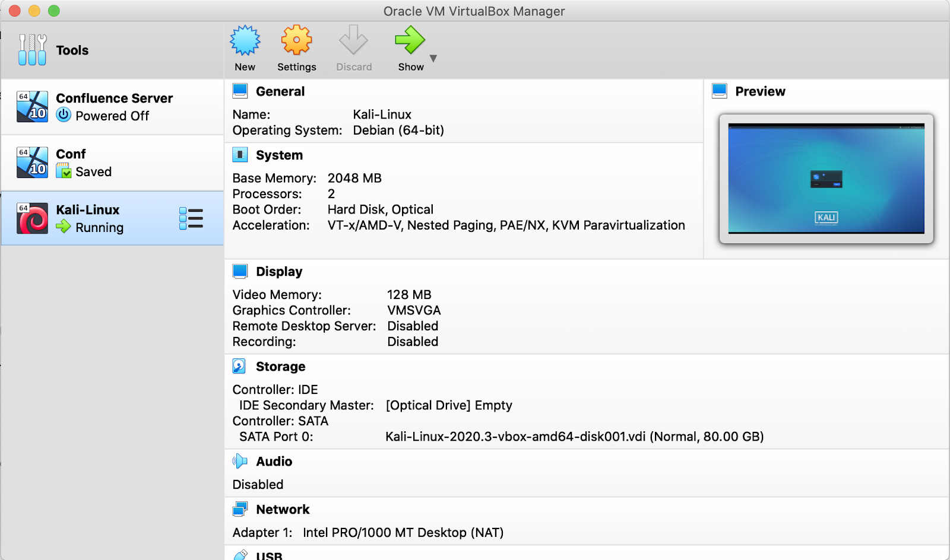Click the Intel PRO/1000 MT Desktop adapter
The width and height of the screenshot is (950, 560).
(403, 533)
